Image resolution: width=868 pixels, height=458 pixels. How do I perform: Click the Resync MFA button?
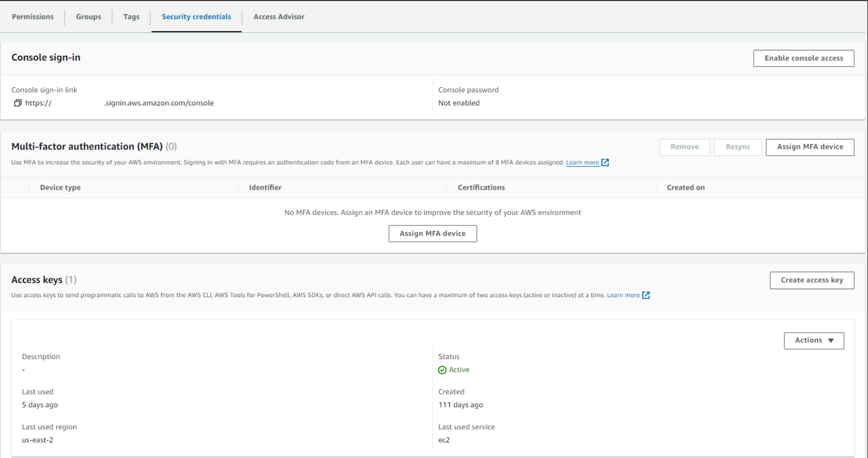point(738,147)
